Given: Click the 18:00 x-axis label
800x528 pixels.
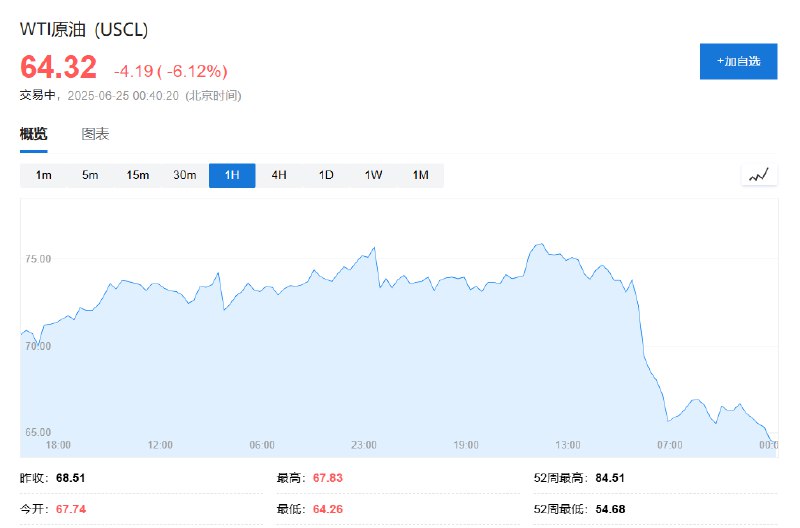Looking at the screenshot, I should click(x=58, y=445).
